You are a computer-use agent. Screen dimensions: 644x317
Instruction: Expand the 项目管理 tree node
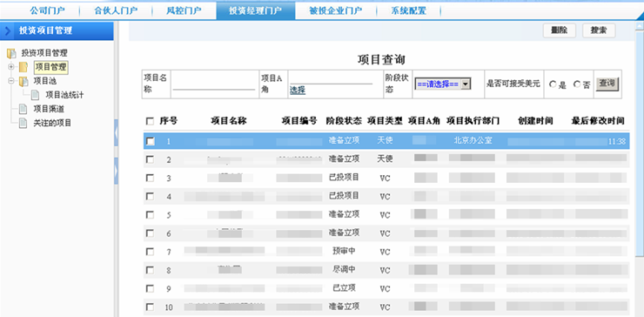click(x=11, y=66)
